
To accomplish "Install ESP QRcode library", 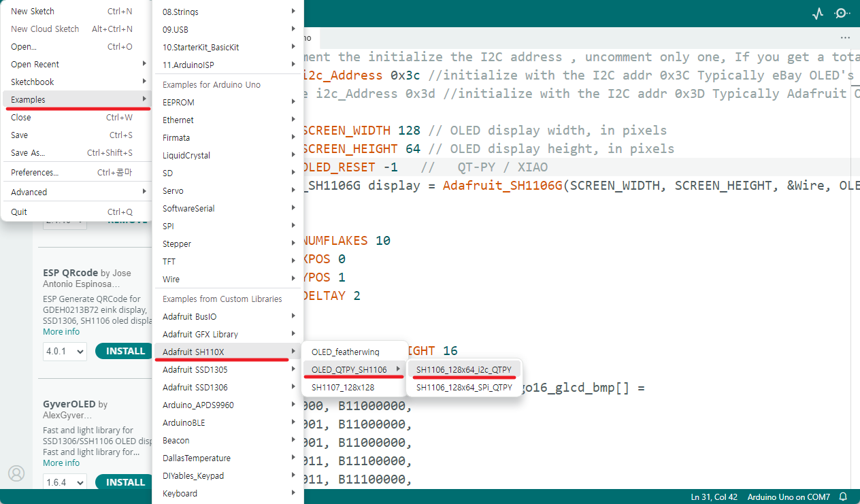I will [x=125, y=351].
